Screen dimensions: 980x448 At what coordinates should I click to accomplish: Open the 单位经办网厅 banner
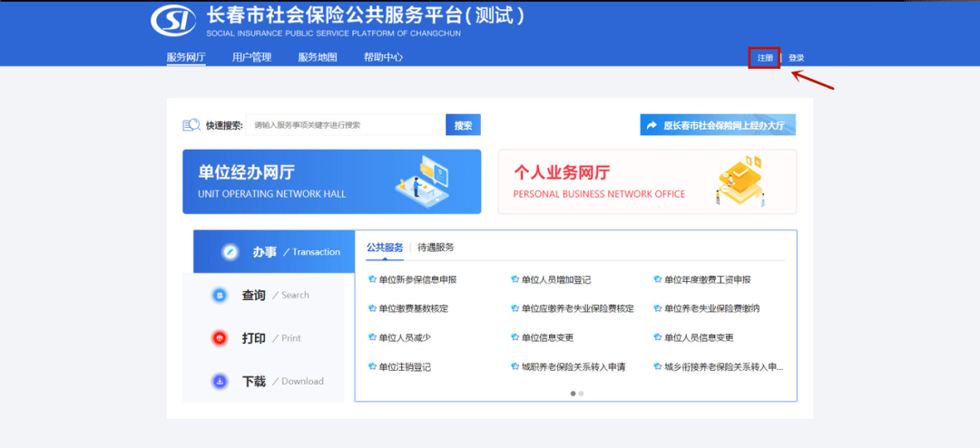(331, 181)
